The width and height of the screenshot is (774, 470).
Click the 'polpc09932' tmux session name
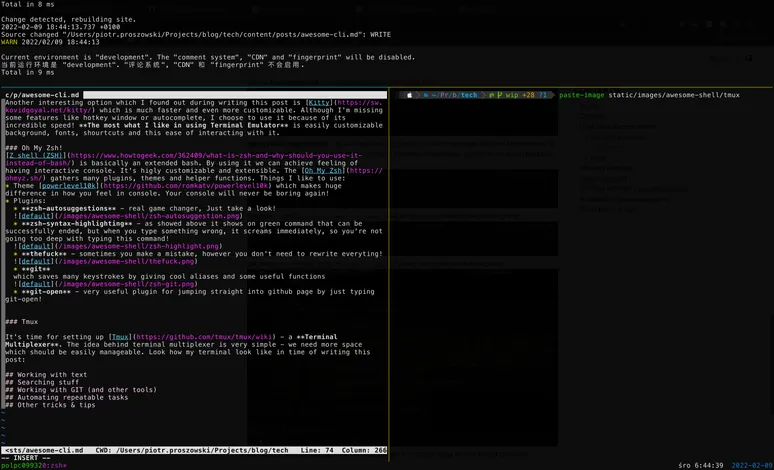point(22,465)
